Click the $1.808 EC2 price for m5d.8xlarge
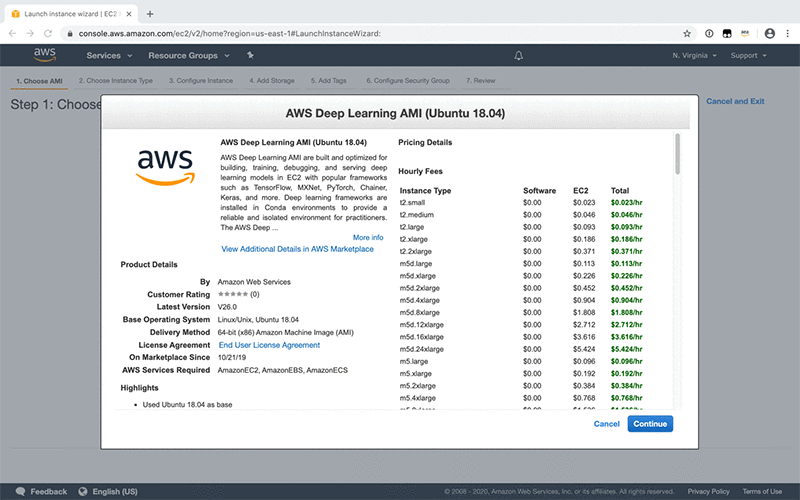 coord(584,312)
